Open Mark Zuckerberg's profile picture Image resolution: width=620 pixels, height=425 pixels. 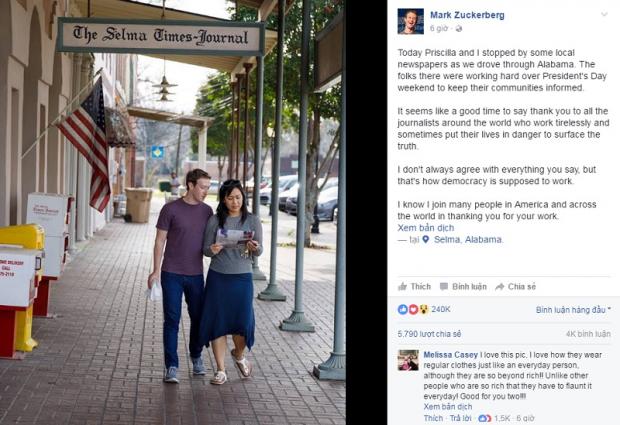pos(410,21)
